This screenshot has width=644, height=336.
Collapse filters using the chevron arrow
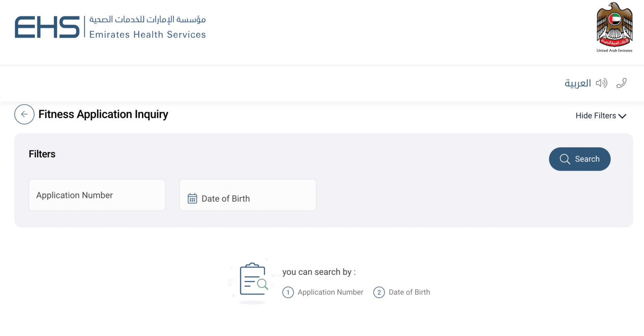(x=623, y=116)
